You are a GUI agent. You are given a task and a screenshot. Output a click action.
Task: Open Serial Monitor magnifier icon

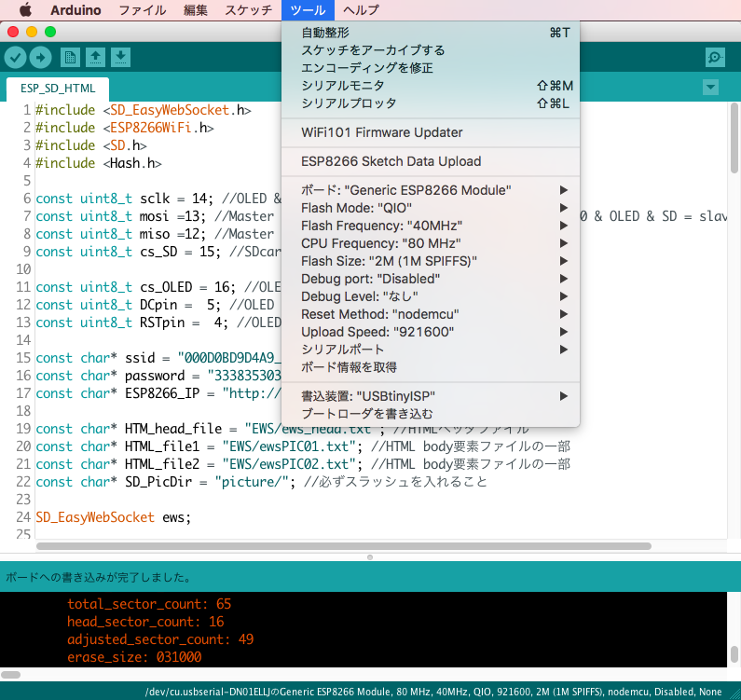coord(715,58)
